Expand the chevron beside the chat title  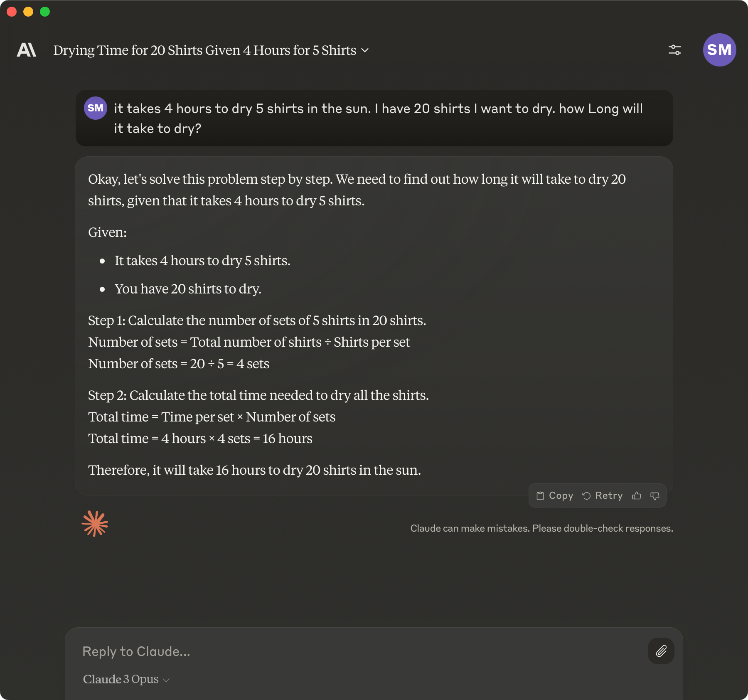[365, 50]
